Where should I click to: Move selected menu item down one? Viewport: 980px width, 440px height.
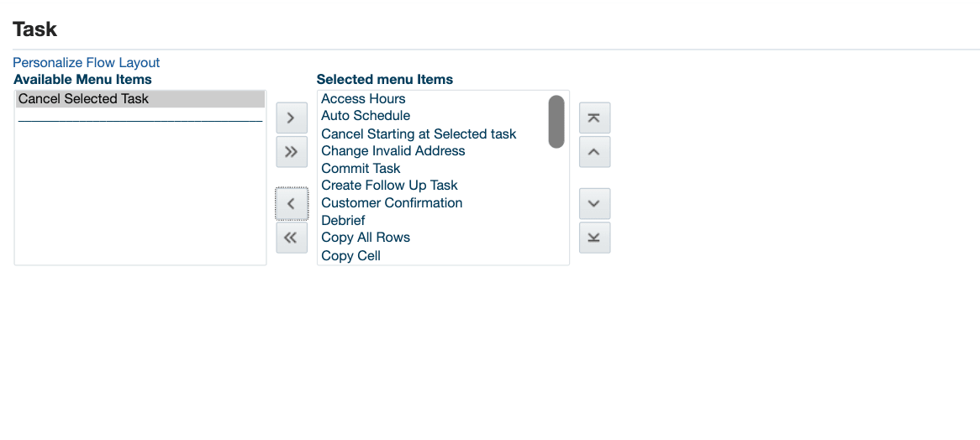[594, 203]
